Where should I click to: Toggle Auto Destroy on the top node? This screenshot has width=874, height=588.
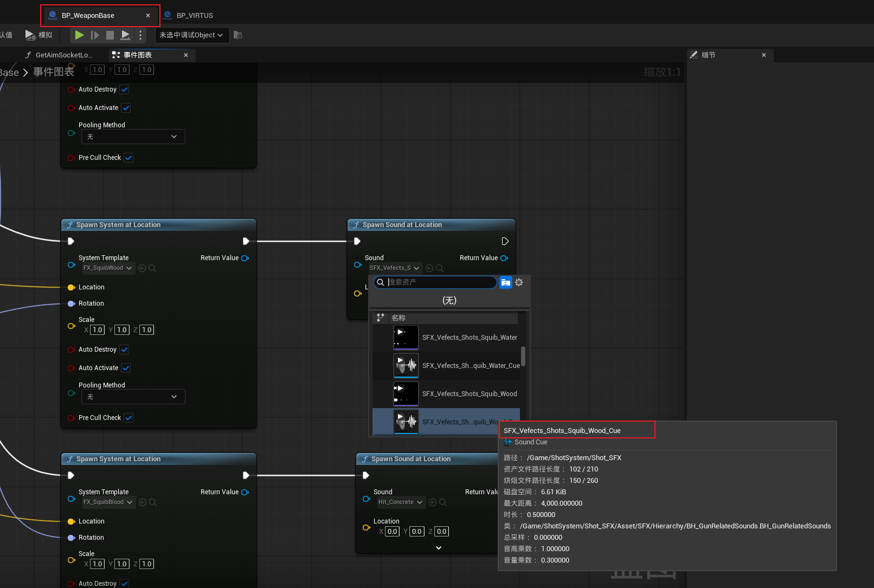pyautogui.click(x=125, y=89)
